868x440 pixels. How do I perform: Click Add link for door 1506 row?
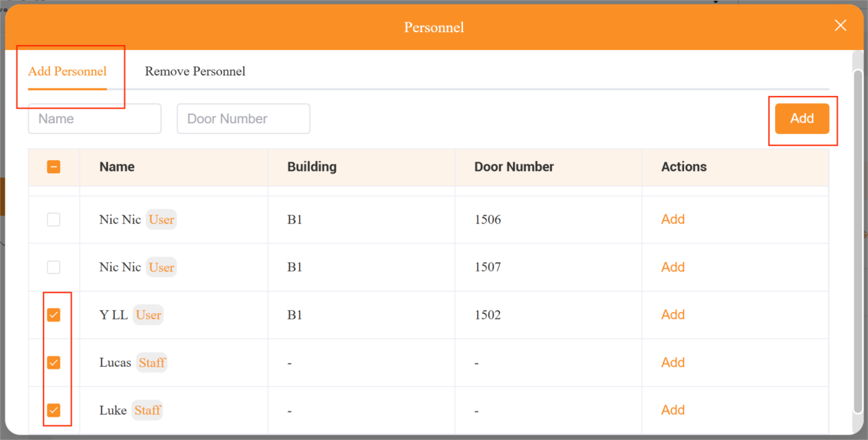673,219
